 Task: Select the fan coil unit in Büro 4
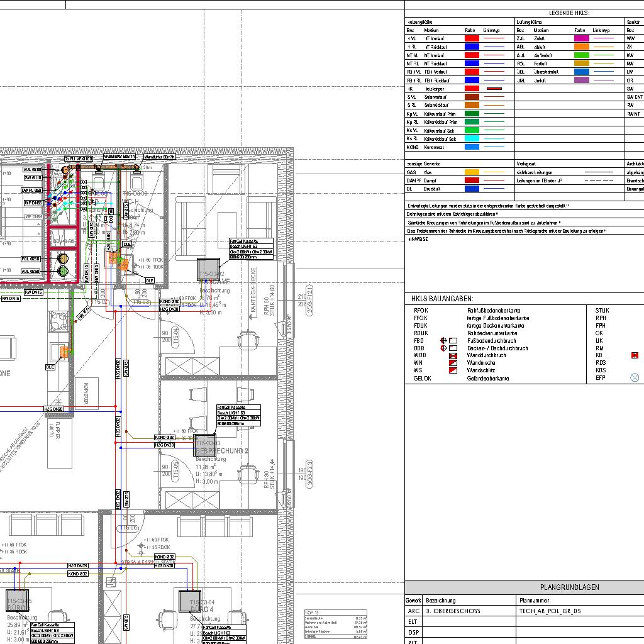pyautogui.click(x=189, y=601)
